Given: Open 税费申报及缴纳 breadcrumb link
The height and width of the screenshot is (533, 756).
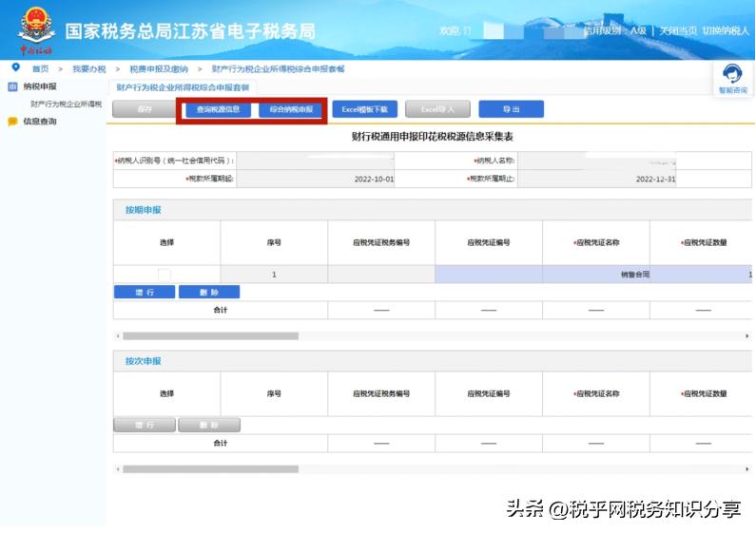Looking at the screenshot, I should [159, 69].
